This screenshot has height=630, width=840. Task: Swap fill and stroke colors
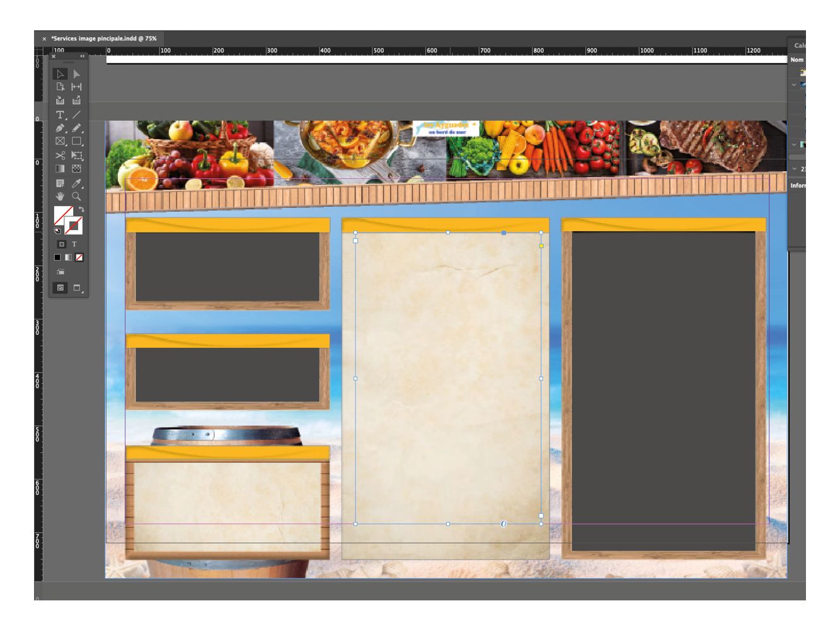(81, 209)
